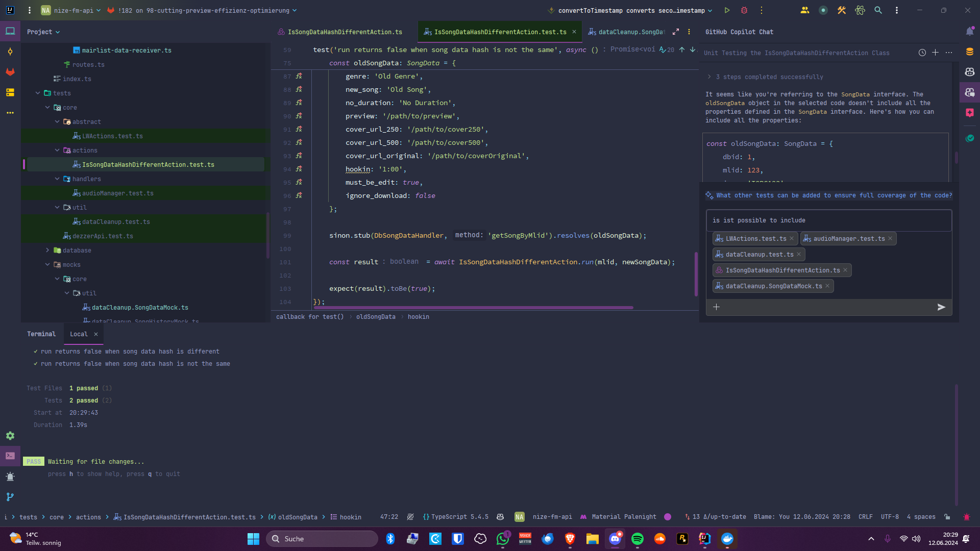Switch to IsSongDataHashDifferentAction.ts editor tab
The height and width of the screenshot is (551, 980).
(x=345, y=32)
